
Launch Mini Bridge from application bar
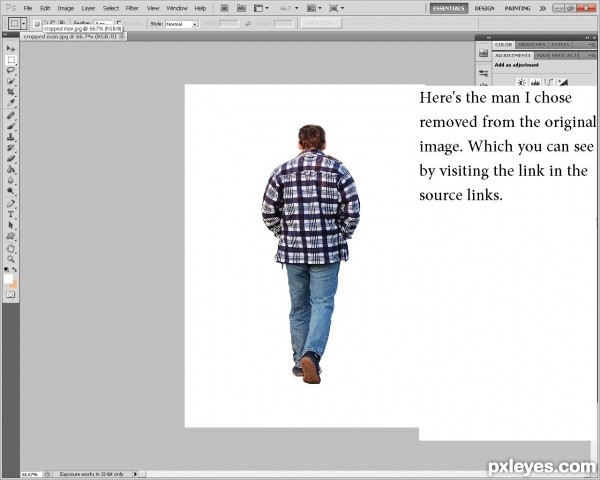(241, 8)
